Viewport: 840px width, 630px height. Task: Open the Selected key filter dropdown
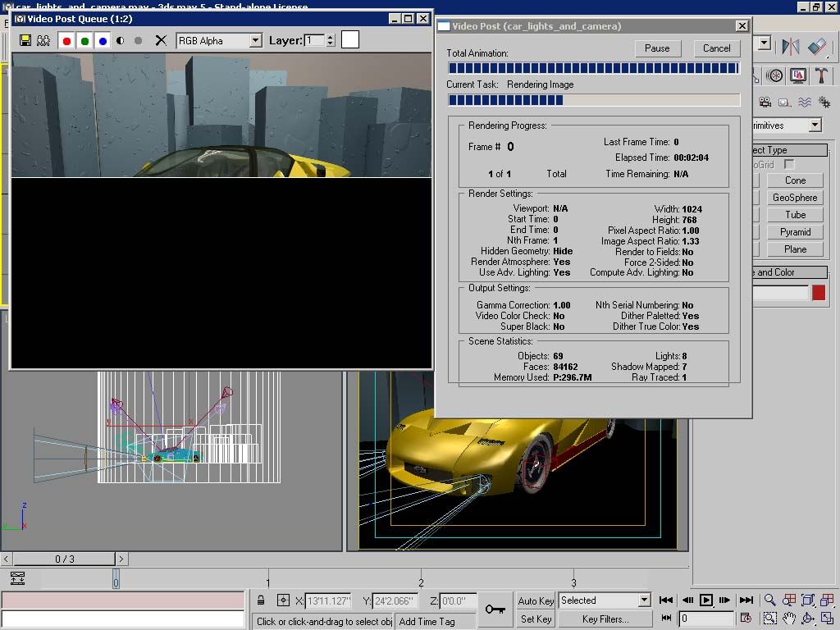click(644, 600)
